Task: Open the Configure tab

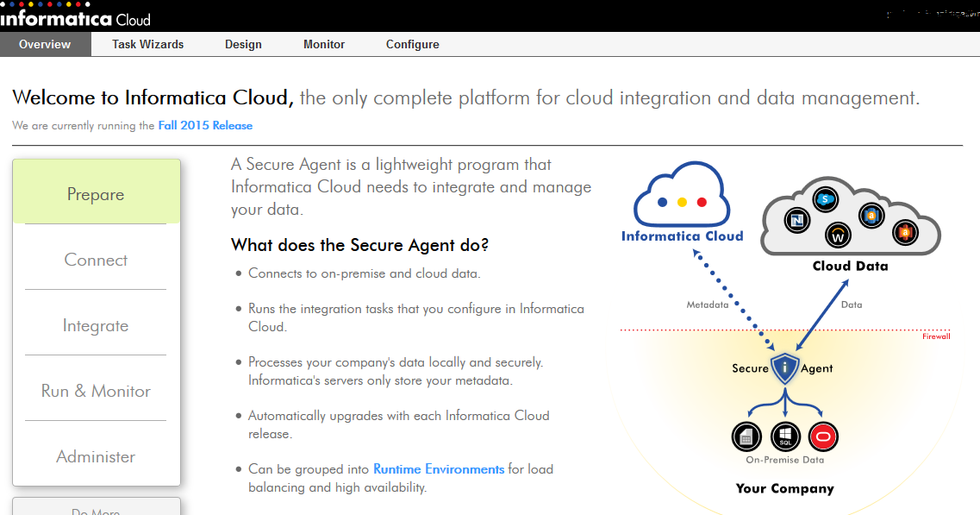Action: pyautogui.click(x=412, y=44)
